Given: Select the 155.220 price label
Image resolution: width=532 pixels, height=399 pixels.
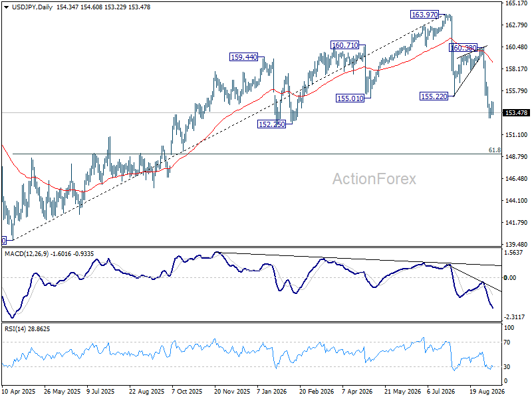Looking at the screenshot, I should pyautogui.click(x=434, y=96).
